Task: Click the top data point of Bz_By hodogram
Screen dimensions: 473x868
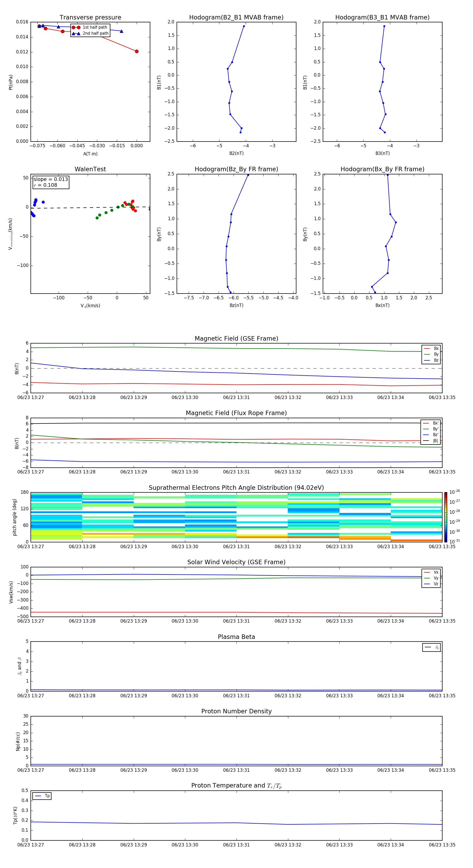Action: pos(248,175)
